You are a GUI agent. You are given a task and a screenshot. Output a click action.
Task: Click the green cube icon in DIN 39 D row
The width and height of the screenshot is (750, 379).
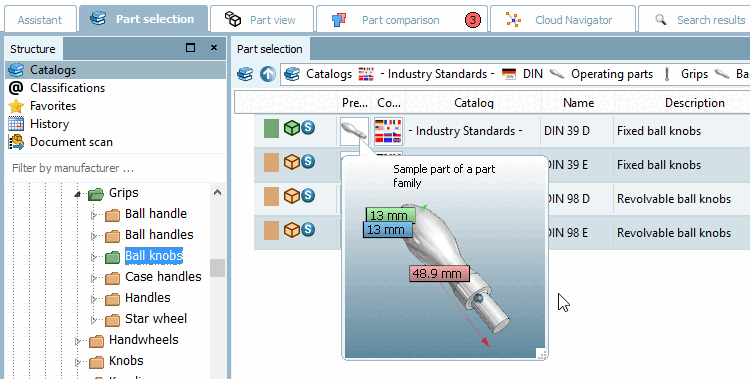292,128
